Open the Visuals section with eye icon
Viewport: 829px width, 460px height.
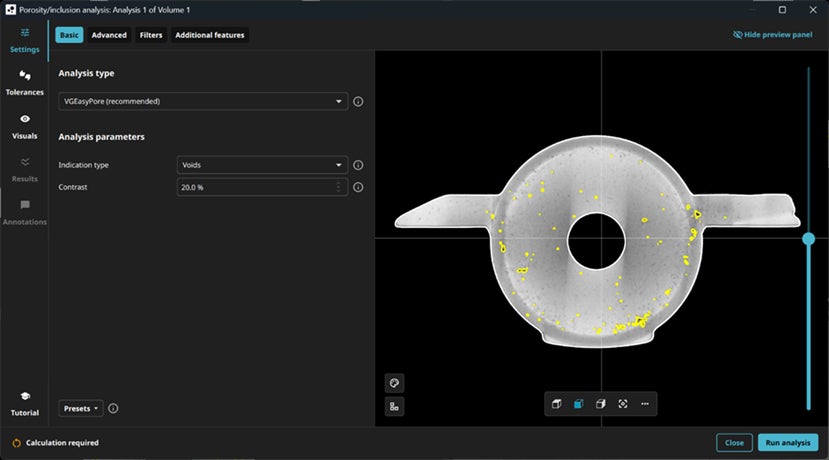[x=24, y=125]
